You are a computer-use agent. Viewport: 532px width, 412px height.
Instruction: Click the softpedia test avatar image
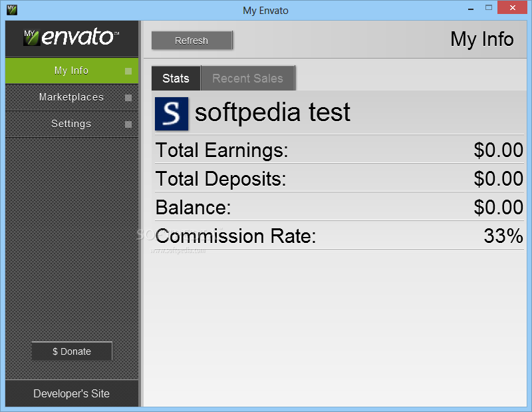[x=172, y=113]
